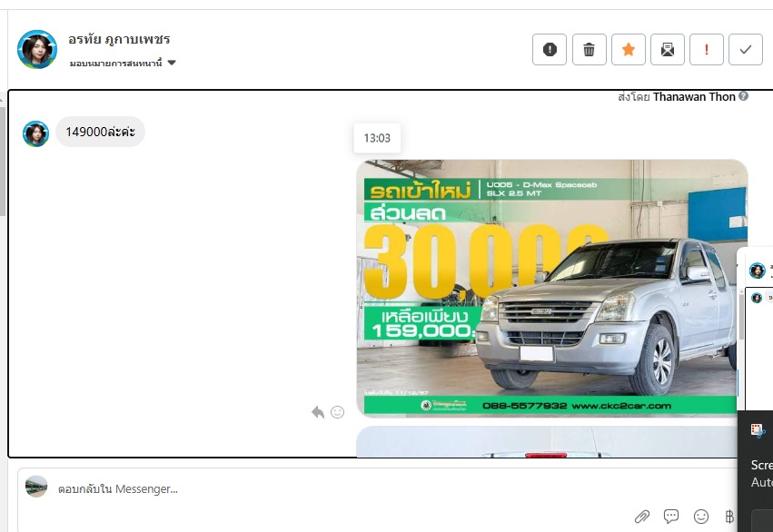773x532 pixels.
Task: Reply to the car image message
Action: tap(318, 412)
